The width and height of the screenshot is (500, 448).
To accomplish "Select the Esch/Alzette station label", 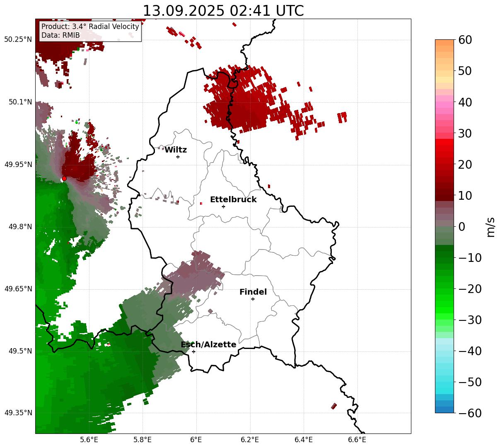I will pos(208,345).
